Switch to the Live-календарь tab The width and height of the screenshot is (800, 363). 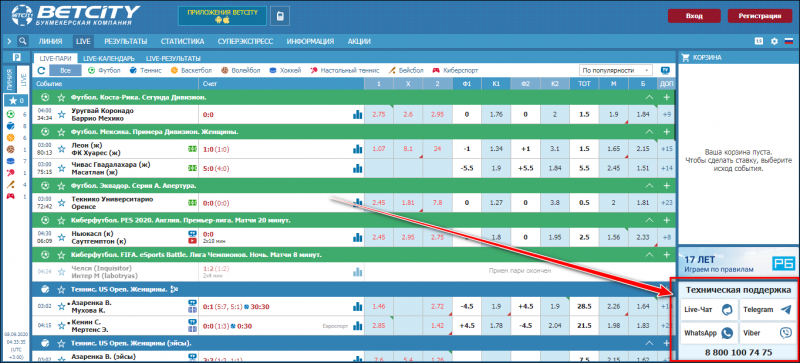109,58
